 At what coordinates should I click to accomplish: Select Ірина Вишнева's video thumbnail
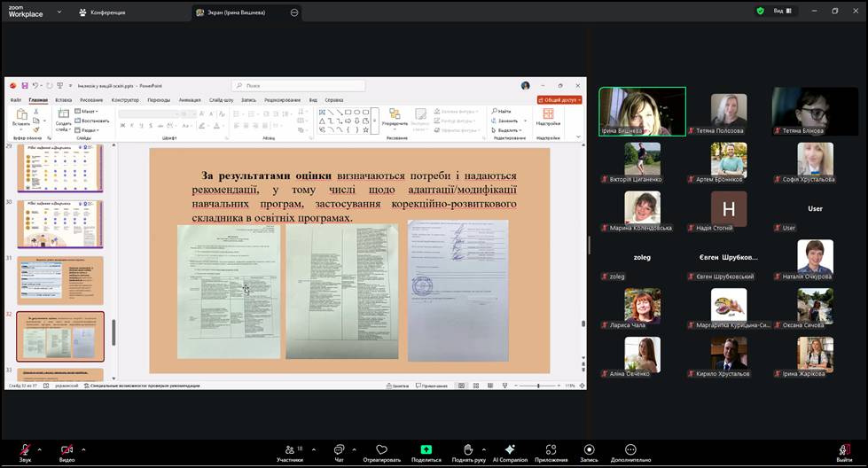point(642,110)
